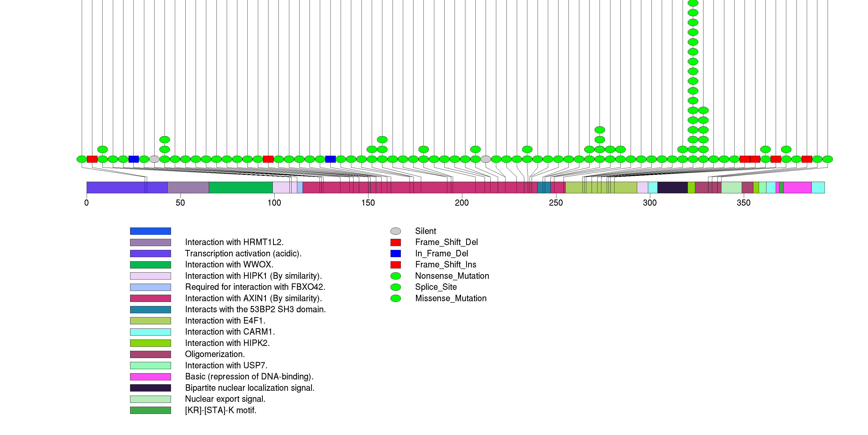Click the axis tick label 200
The width and height of the screenshot is (868, 435).
462,203
